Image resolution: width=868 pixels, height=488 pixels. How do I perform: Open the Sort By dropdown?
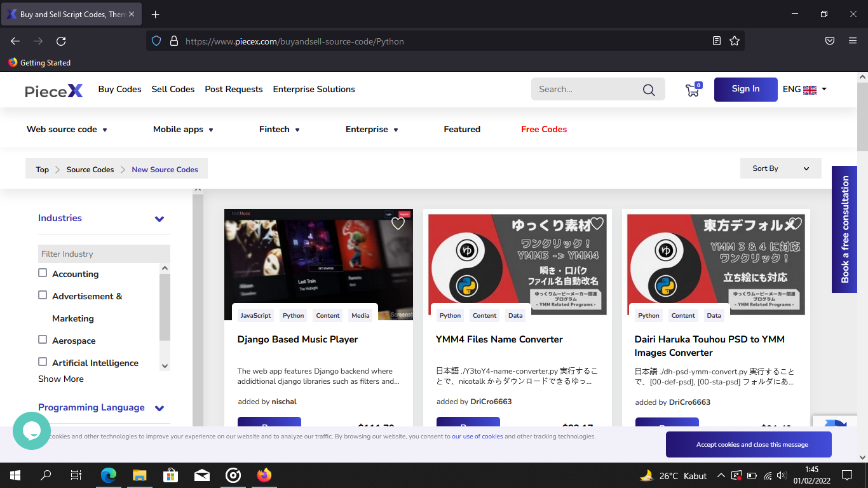point(781,168)
